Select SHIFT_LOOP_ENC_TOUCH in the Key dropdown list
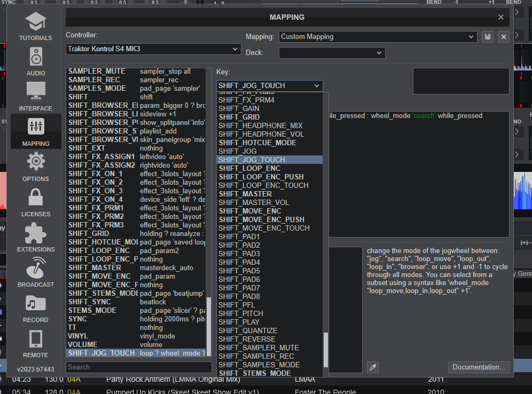532x394 pixels. (x=269, y=185)
